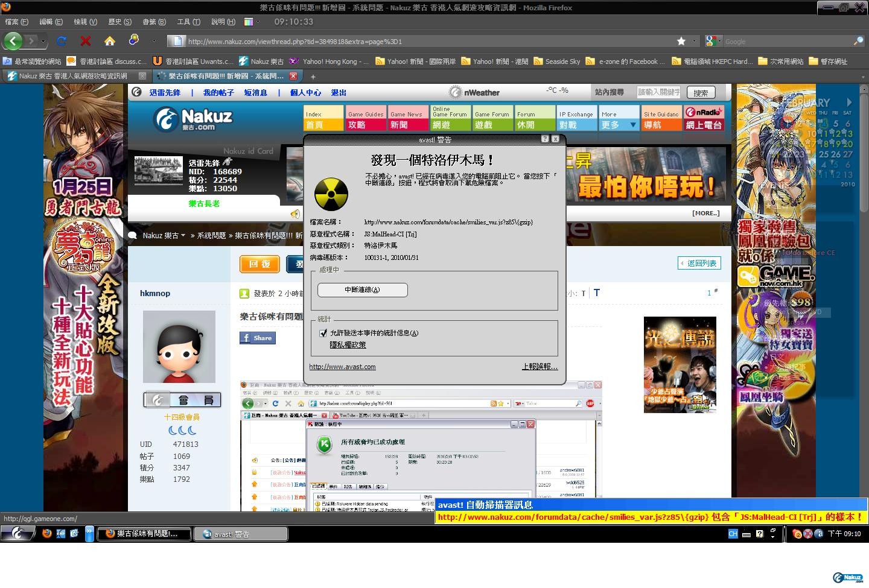The width and height of the screenshot is (869, 588).
Task: Click the nRadio online radio icon
Action: (x=704, y=112)
